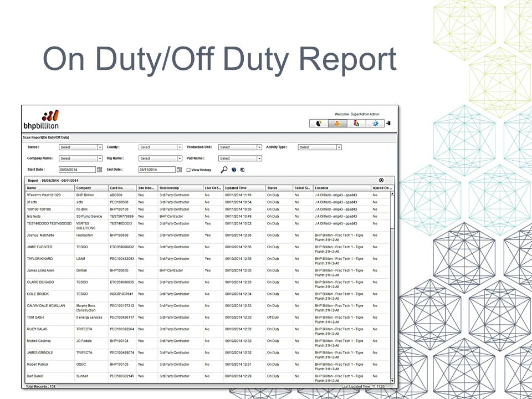Open the End Date calendar picker
The image size is (532, 399).
179,170
